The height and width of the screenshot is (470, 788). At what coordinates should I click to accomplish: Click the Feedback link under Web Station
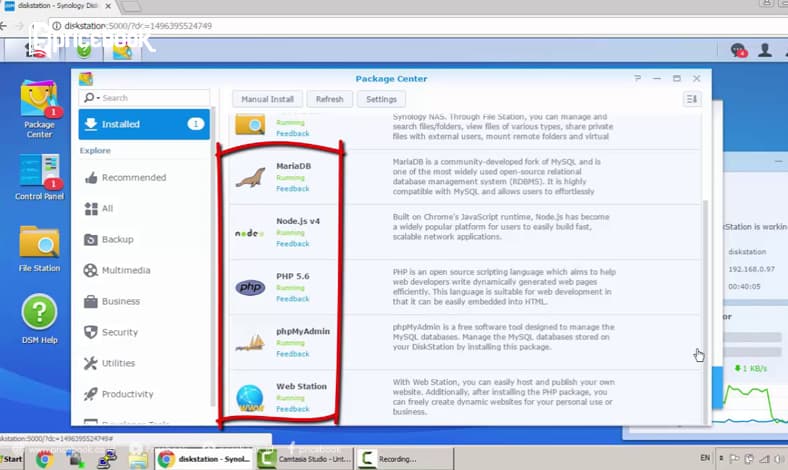292,409
